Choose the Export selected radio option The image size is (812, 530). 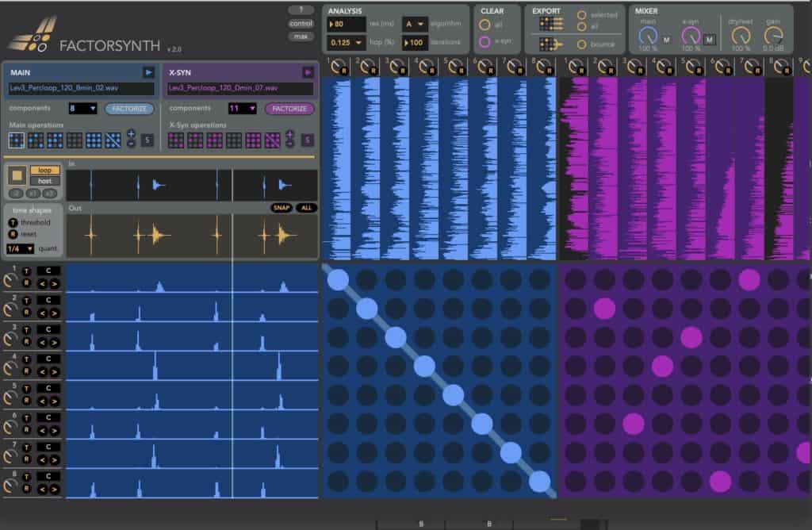[581, 15]
